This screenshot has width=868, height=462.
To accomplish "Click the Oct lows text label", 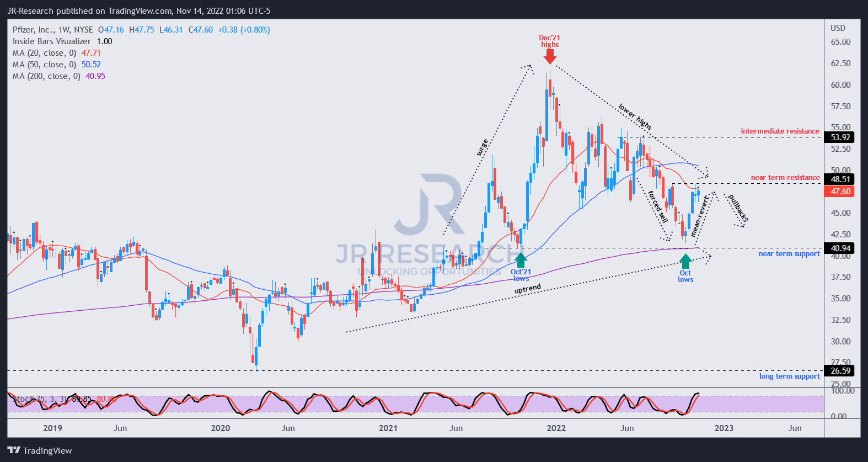I will (x=685, y=276).
